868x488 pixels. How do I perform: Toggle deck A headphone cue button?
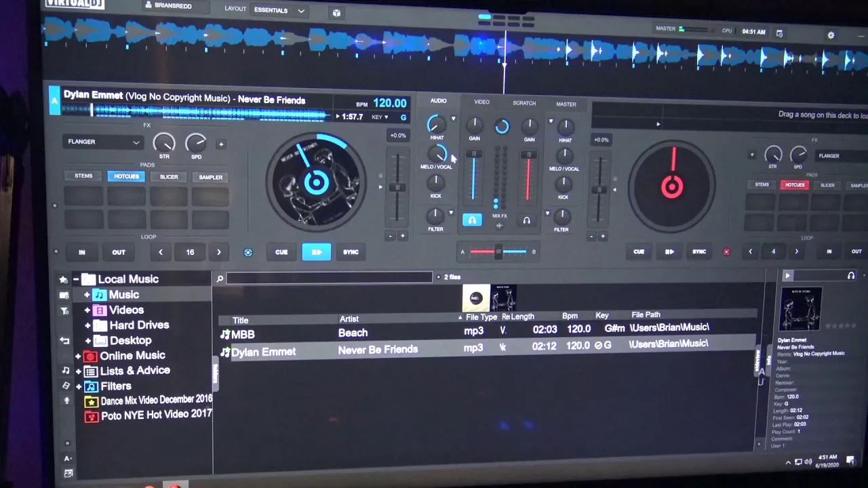(472, 220)
